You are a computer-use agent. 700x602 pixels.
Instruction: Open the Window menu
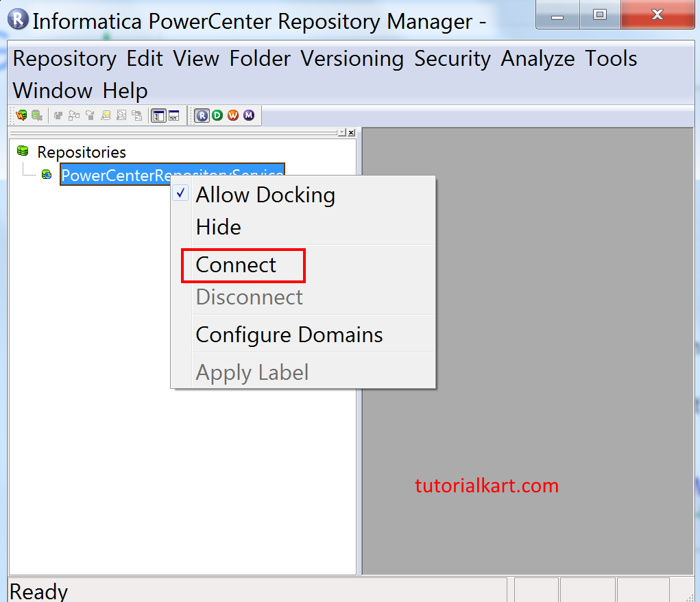[52, 91]
